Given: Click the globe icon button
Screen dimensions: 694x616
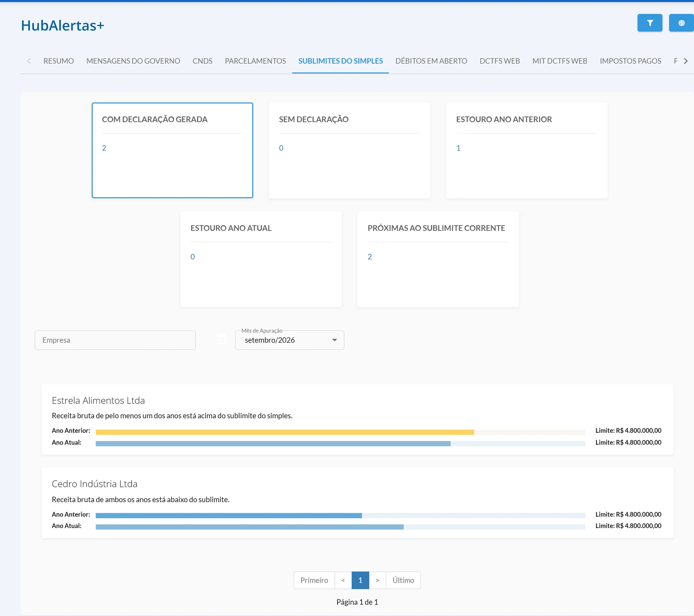Looking at the screenshot, I should point(681,23).
